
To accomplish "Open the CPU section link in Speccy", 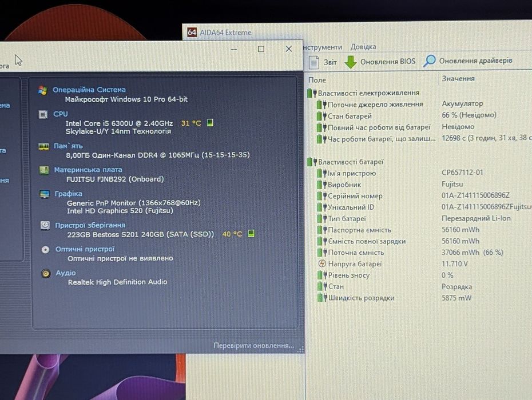I will point(61,114).
